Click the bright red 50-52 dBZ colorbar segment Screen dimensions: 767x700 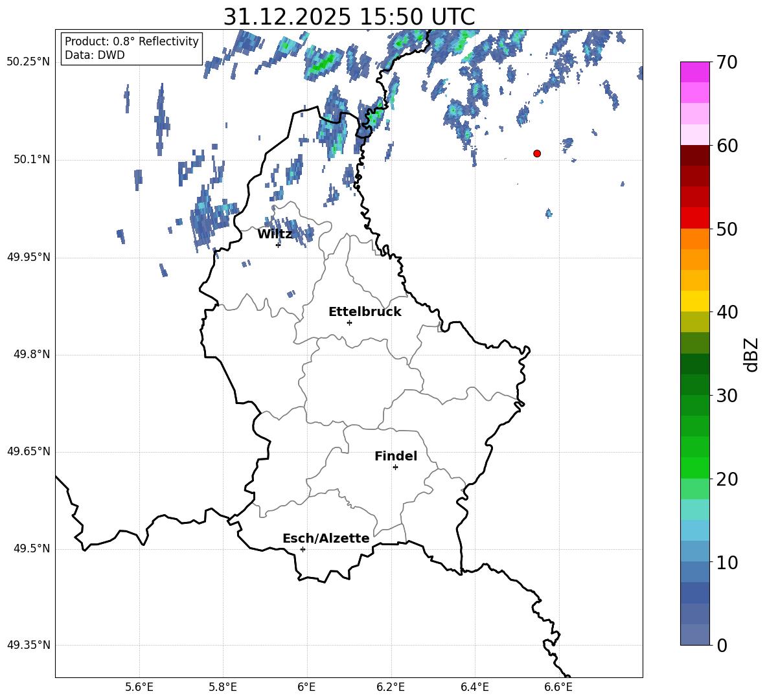tap(695, 218)
